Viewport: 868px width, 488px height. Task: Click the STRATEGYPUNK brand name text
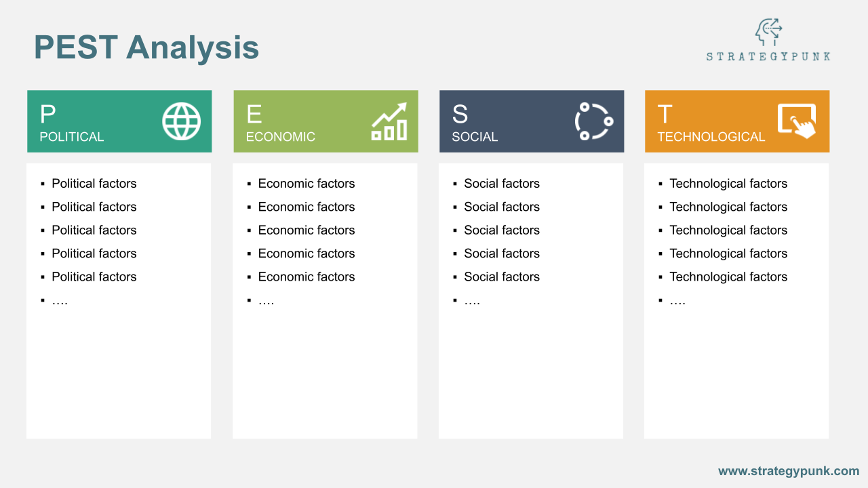point(768,57)
